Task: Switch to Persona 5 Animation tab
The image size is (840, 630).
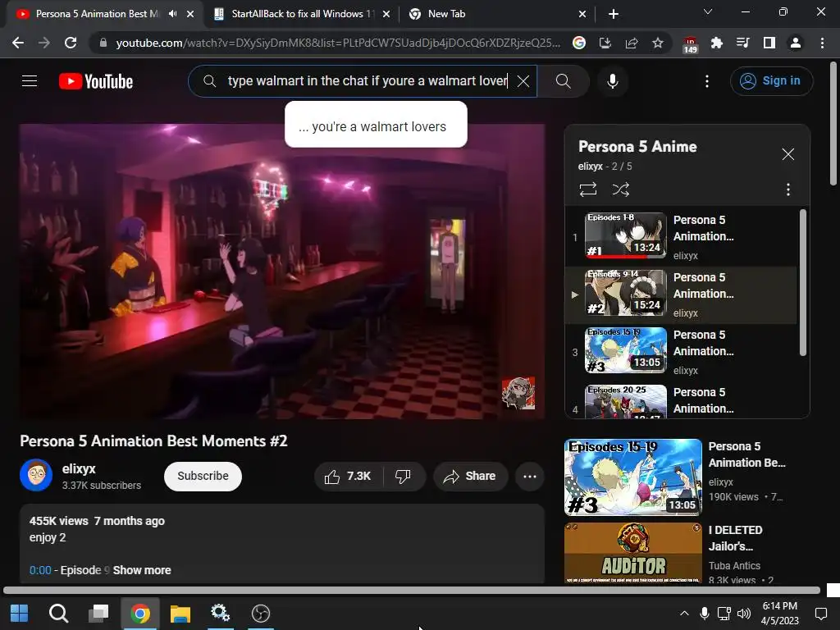Action: [x=97, y=14]
